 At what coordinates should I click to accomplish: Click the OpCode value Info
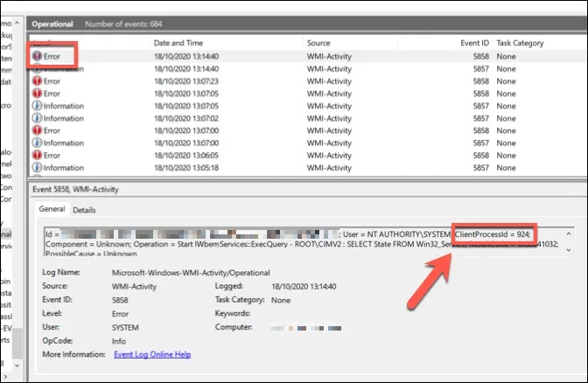[x=118, y=341]
